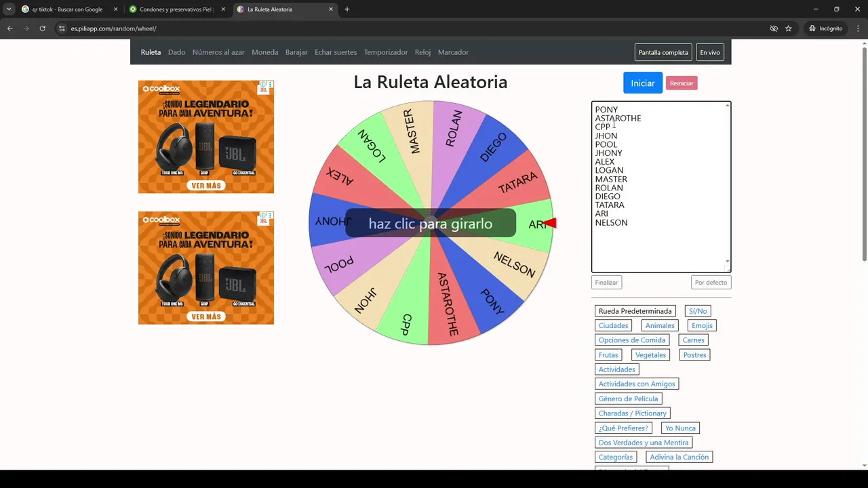
Task: Open the Chrome three-dot menu
Action: point(858,28)
